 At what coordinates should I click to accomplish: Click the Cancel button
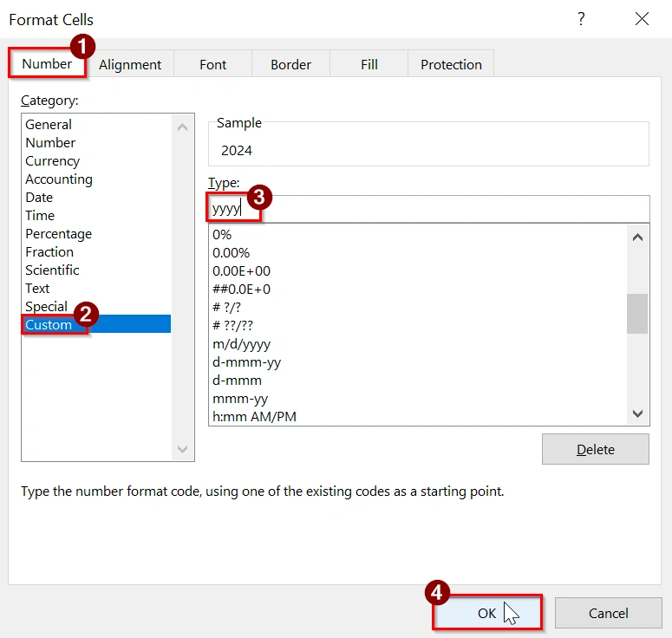coord(608,613)
